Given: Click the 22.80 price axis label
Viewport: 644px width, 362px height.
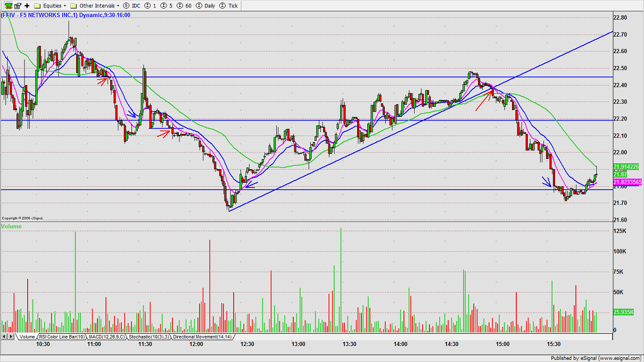Looking at the screenshot, I should click(x=620, y=18).
